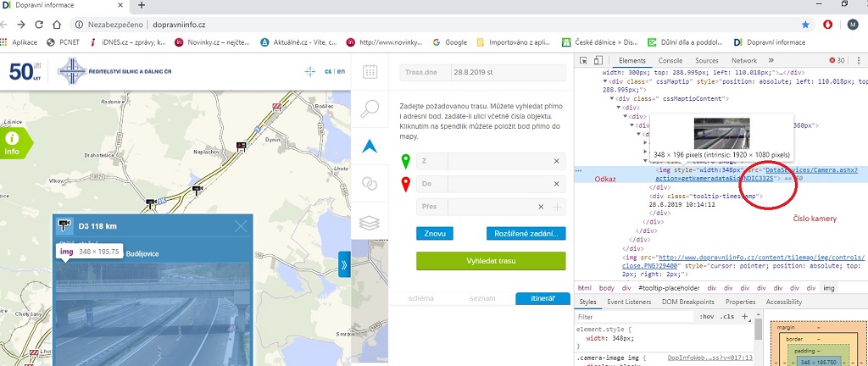Click the Znovu reset button
Image resolution: width=868 pixels, height=366 pixels.
435,233
